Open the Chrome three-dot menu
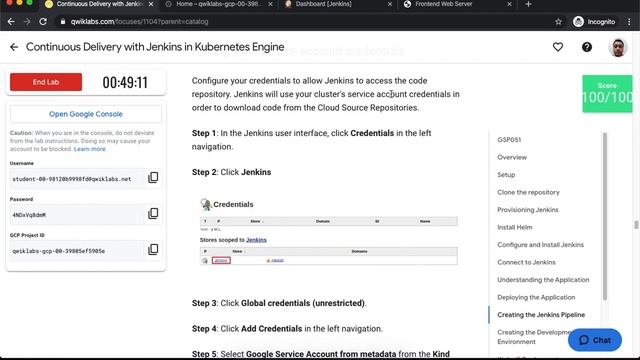The height and width of the screenshot is (360, 640). 629,22
